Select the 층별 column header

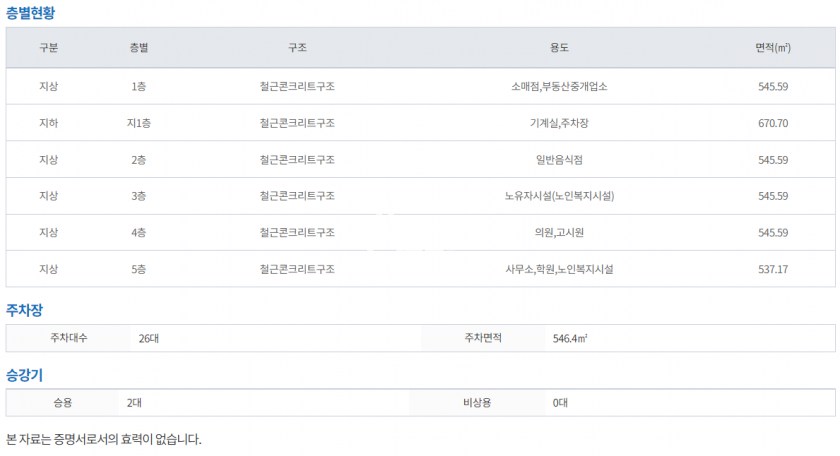point(139,48)
